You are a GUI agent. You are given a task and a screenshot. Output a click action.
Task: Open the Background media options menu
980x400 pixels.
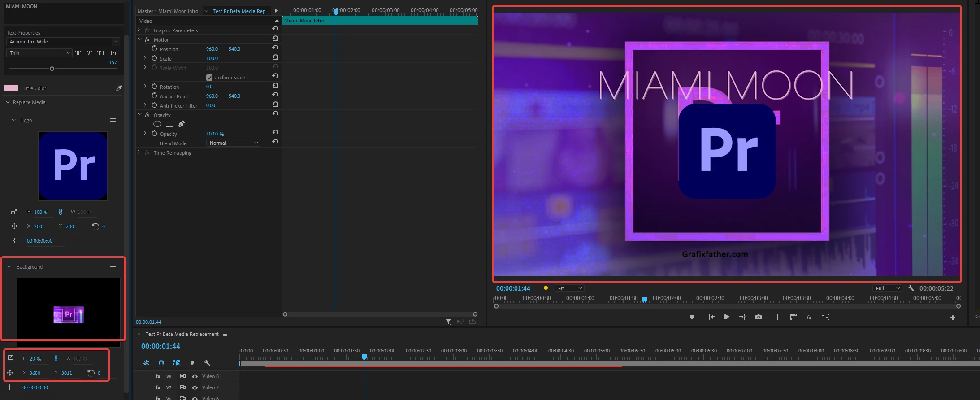[113, 267]
